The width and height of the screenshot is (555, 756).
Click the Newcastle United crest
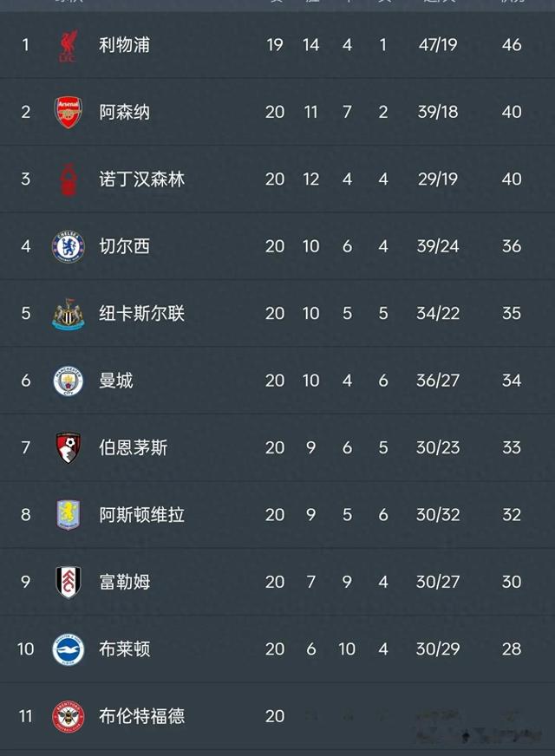pyautogui.click(x=69, y=314)
